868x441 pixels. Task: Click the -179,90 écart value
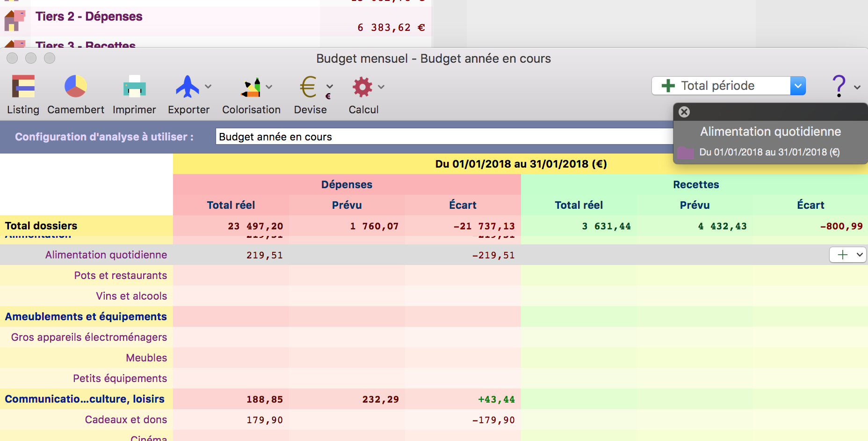pos(493,420)
